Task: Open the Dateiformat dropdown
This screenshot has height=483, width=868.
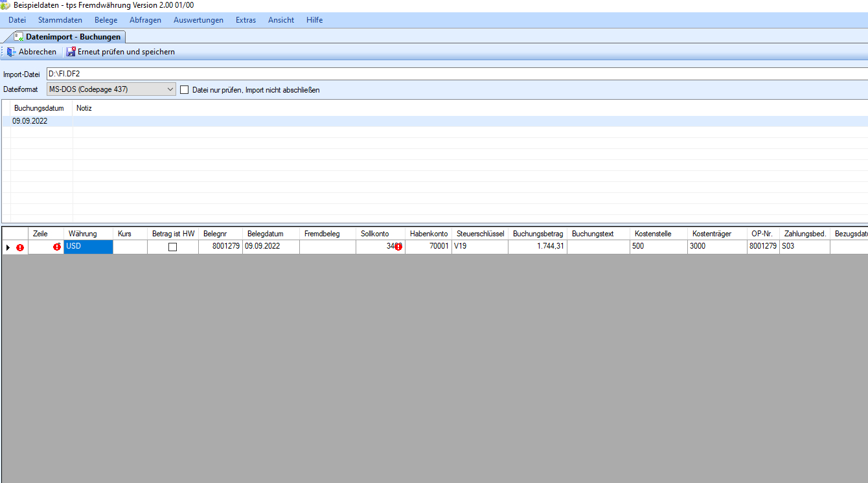Action: pos(170,89)
